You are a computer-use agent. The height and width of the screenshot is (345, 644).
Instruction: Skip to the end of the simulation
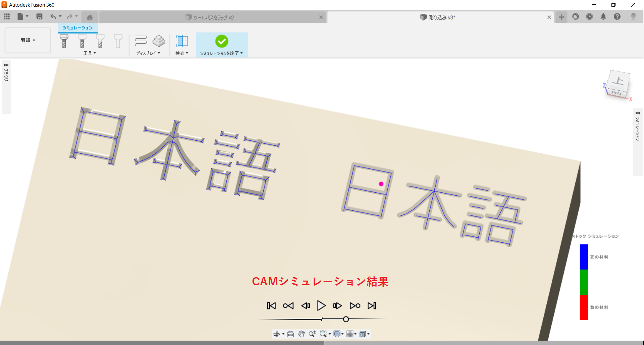(372, 306)
